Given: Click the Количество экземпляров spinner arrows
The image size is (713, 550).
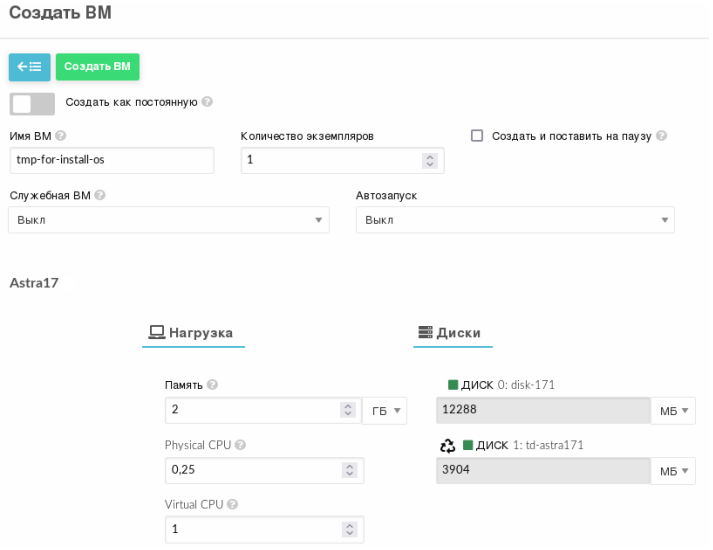Looking at the screenshot, I should (430, 160).
